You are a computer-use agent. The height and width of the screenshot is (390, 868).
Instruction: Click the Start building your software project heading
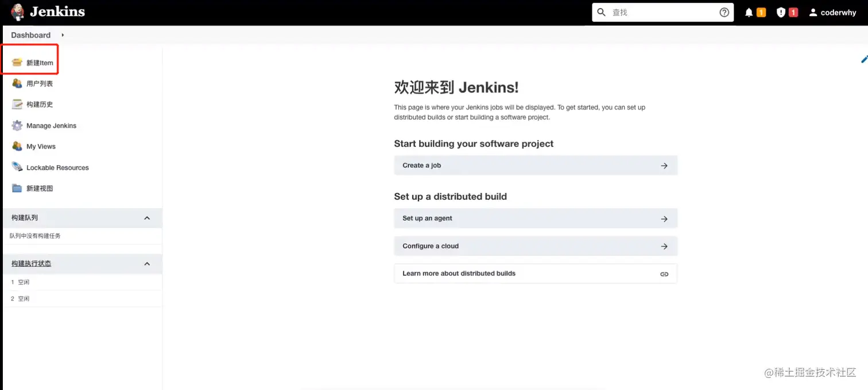click(474, 143)
